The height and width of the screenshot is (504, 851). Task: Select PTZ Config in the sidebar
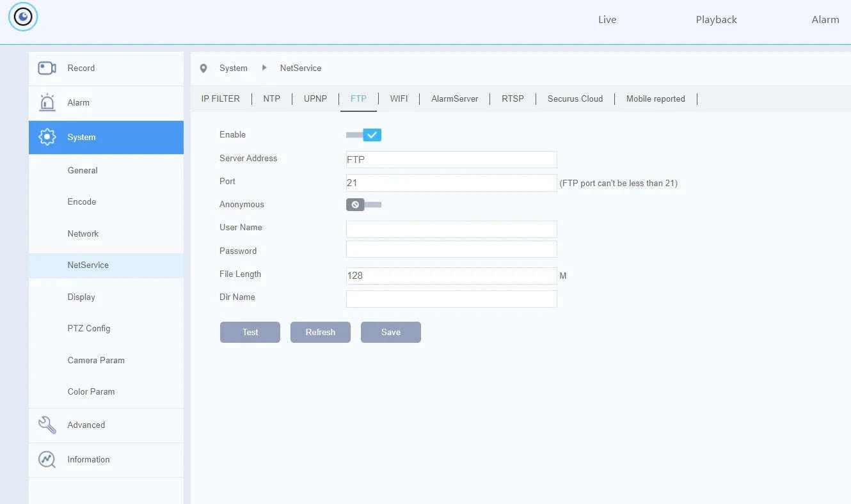tap(89, 328)
